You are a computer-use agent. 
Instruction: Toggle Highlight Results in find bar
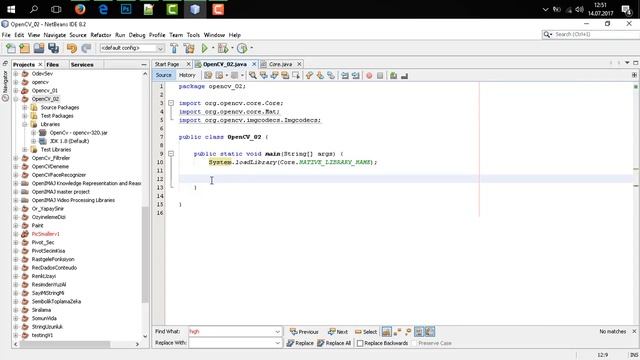point(419,331)
